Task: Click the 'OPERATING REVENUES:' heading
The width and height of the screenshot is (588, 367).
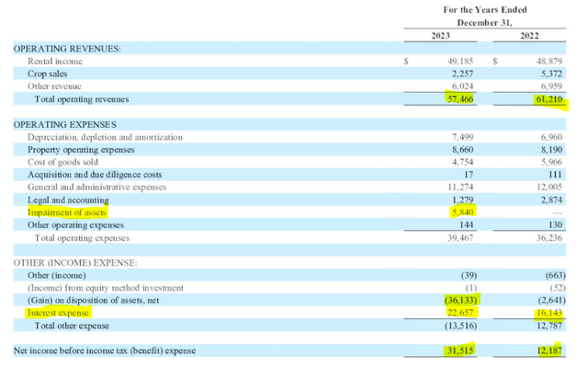Action: point(67,49)
